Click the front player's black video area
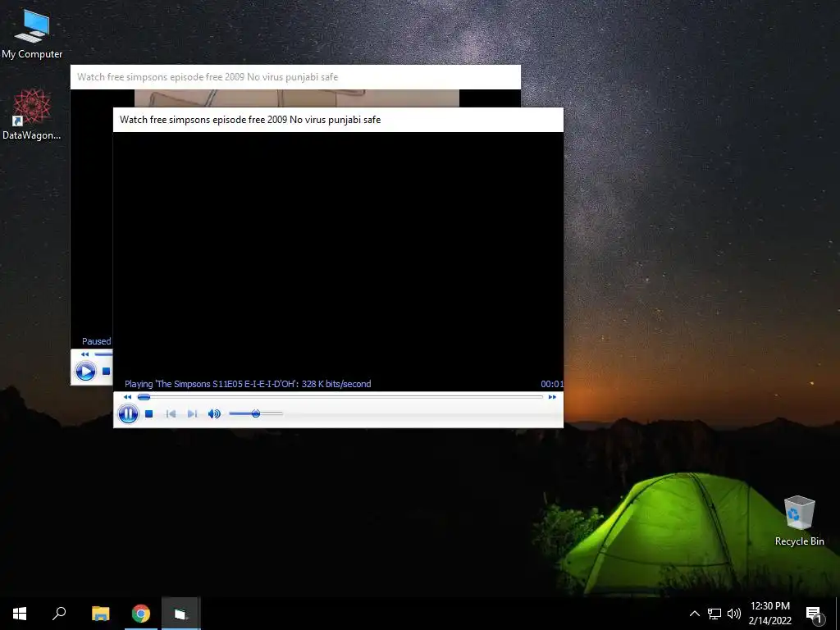Image resolution: width=840 pixels, height=630 pixels. coord(338,254)
